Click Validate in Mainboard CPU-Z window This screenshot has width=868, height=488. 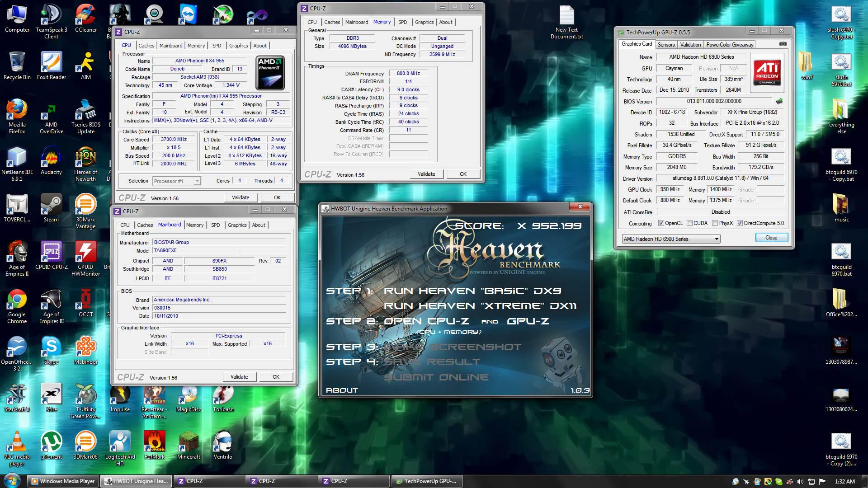(239, 377)
